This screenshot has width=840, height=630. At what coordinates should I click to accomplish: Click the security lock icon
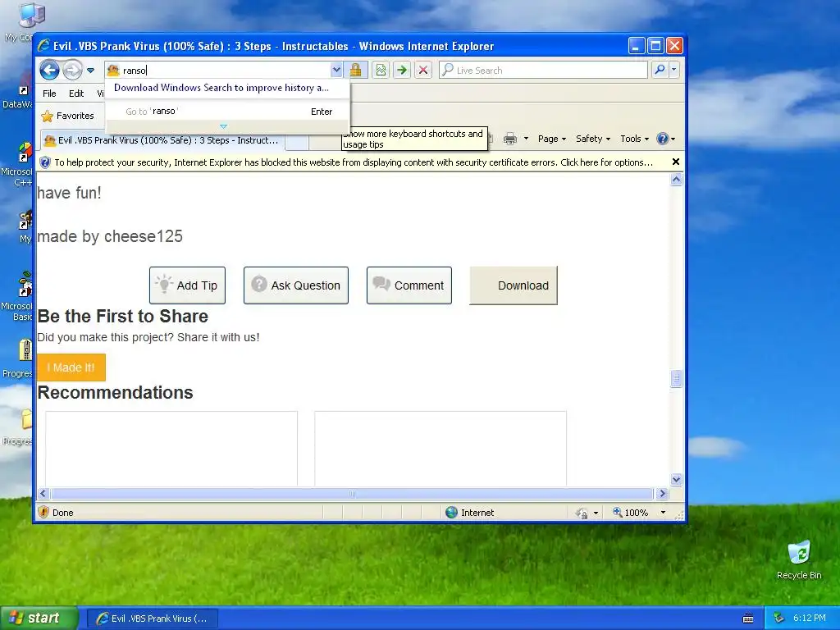356,71
